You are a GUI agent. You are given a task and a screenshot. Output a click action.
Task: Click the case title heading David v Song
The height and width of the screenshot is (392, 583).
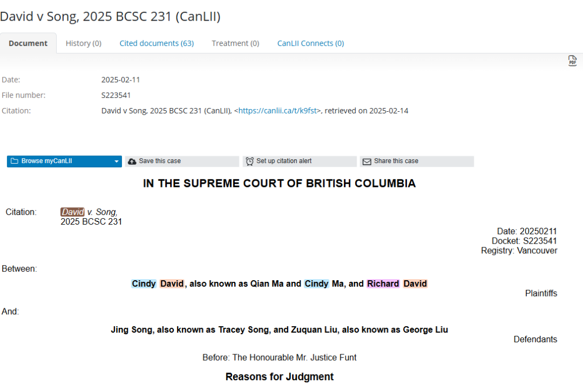[110, 17]
